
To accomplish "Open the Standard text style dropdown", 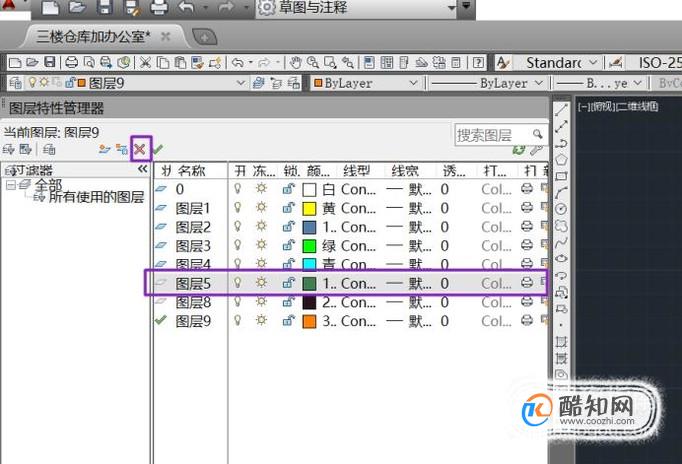I will (593, 63).
